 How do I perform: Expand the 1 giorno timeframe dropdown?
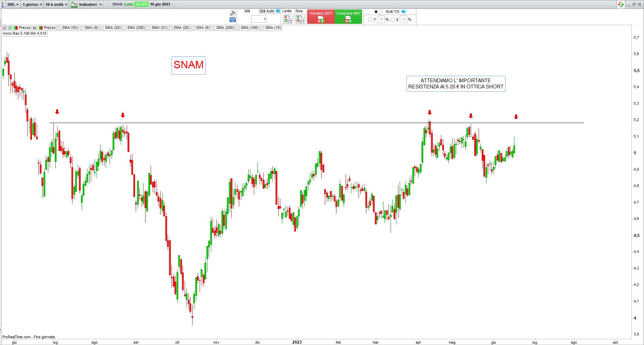32,4
